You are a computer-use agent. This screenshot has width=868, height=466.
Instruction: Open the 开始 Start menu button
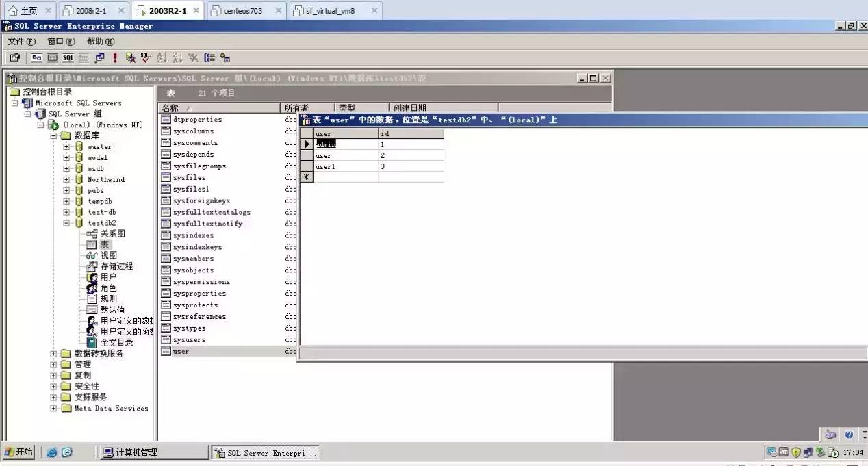[18, 452]
